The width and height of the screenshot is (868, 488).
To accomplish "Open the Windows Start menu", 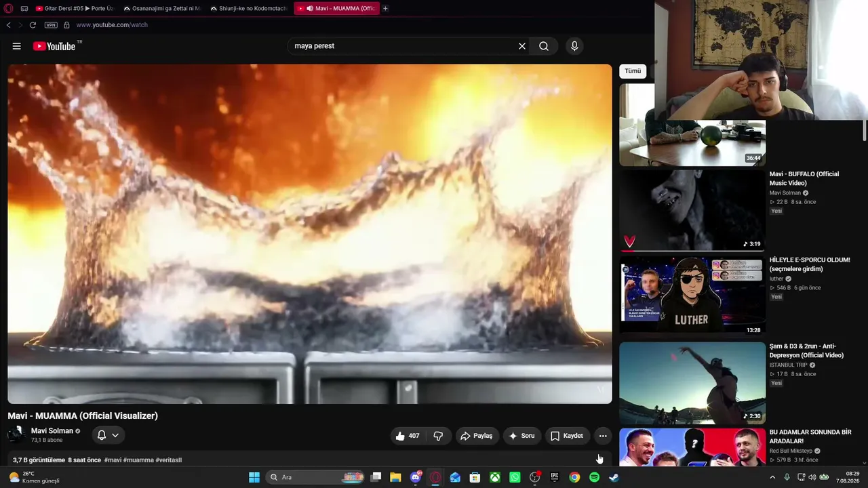I will [254, 477].
